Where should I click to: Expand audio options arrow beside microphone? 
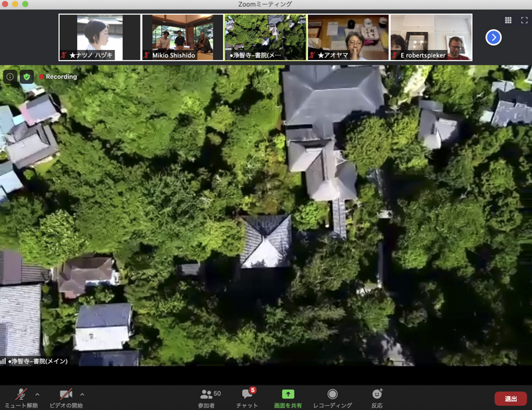coord(37,394)
